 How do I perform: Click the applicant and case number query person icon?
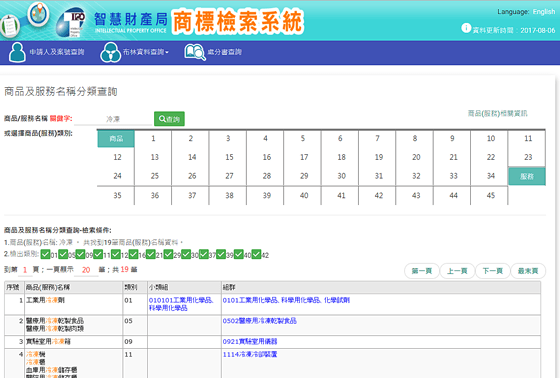coord(17,52)
